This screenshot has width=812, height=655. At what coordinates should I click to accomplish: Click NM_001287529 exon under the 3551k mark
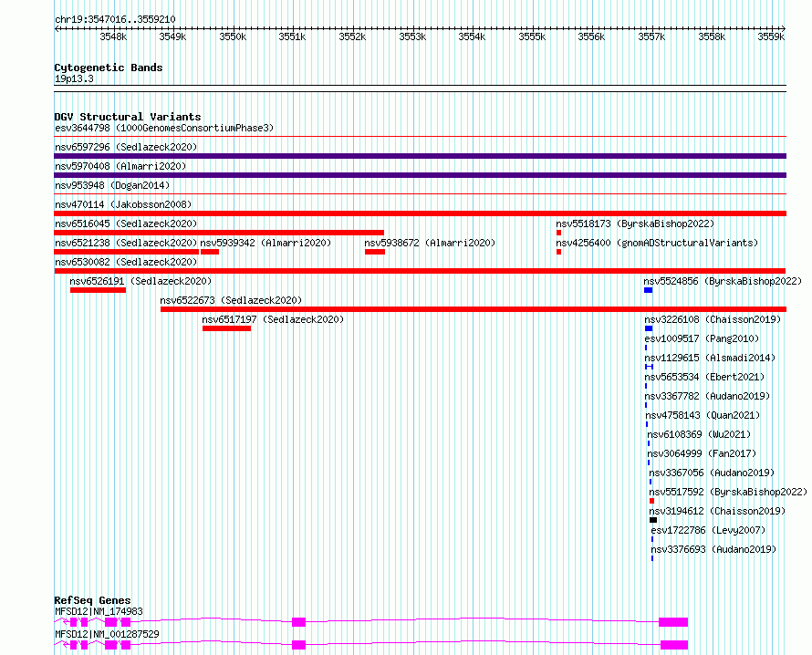point(299,645)
